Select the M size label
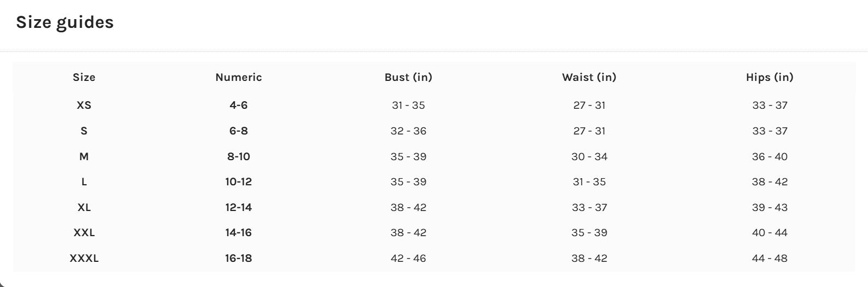The image size is (868, 287). tap(84, 156)
